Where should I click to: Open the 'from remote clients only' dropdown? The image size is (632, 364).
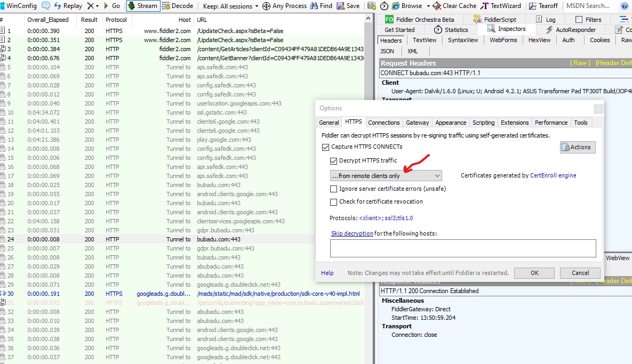tap(386, 176)
